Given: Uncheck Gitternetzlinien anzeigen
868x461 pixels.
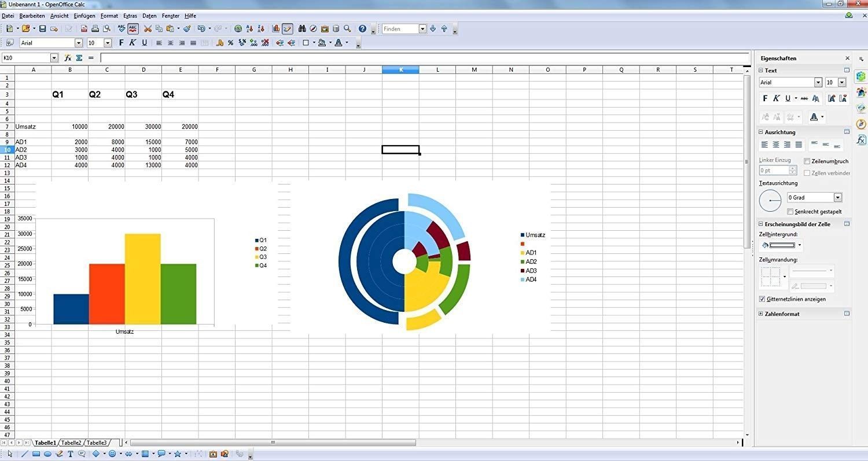Looking at the screenshot, I should click(762, 299).
